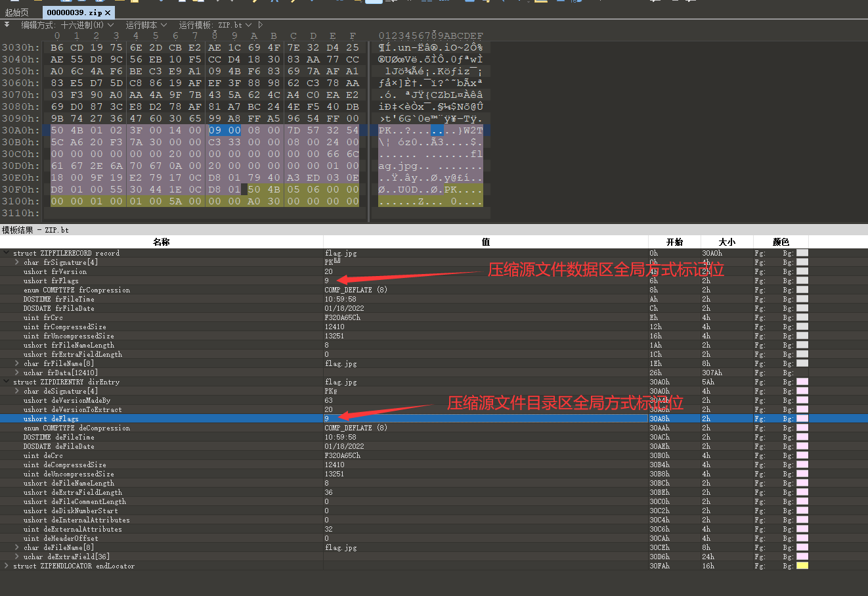Open the 编辑方式 十六进制(H) dropdown

[67, 25]
